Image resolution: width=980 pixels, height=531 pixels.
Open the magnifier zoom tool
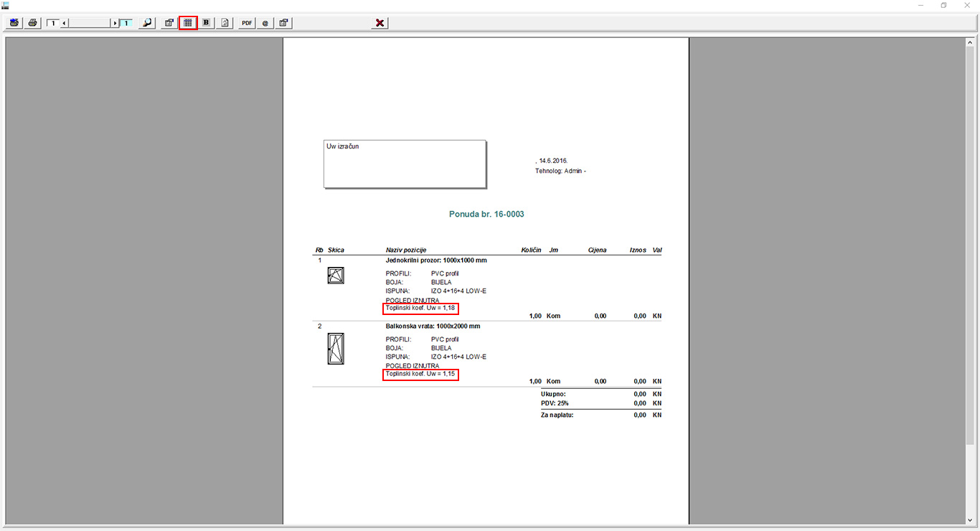pos(146,23)
